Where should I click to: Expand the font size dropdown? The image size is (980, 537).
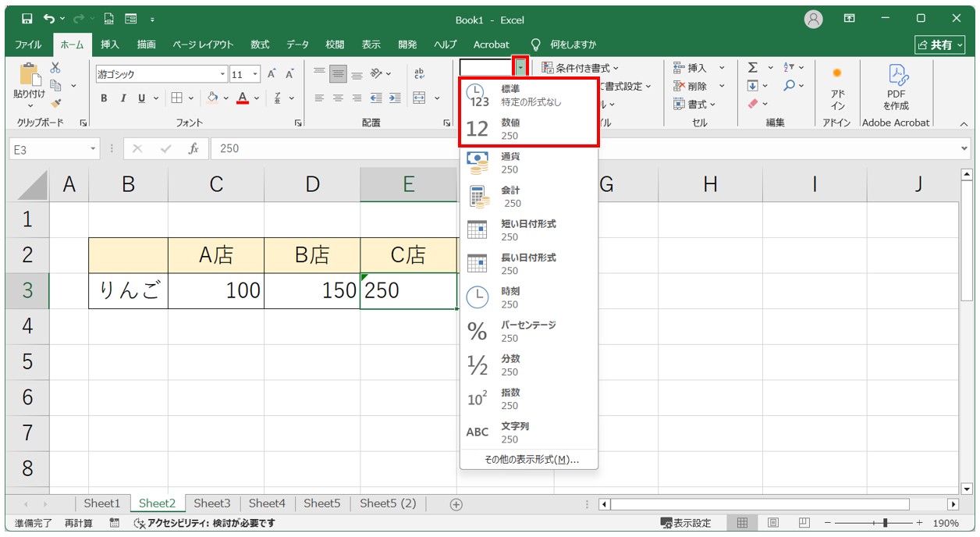point(256,75)
